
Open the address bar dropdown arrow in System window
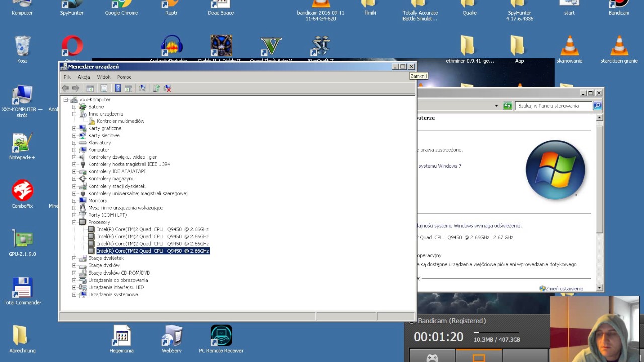[x=496, y=106]
